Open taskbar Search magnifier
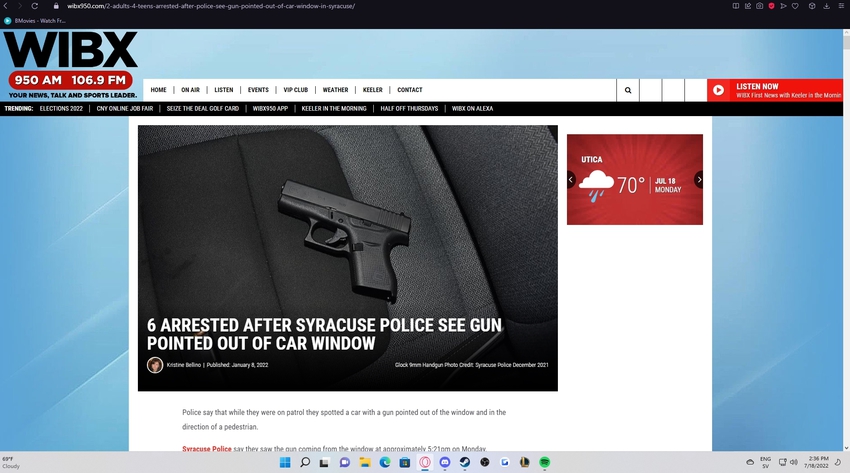 [305, 462]
